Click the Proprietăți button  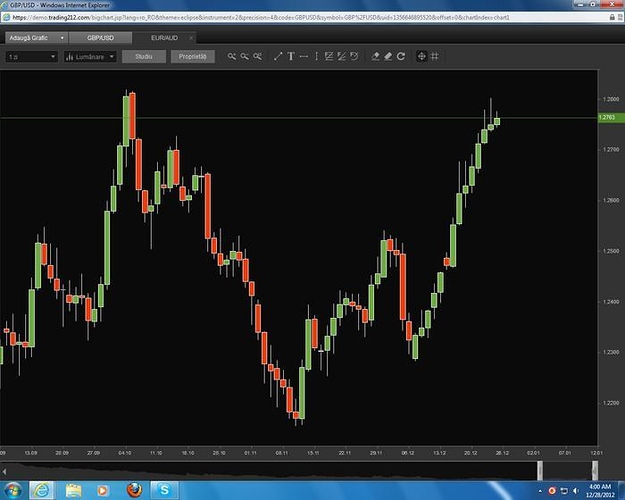193,57
